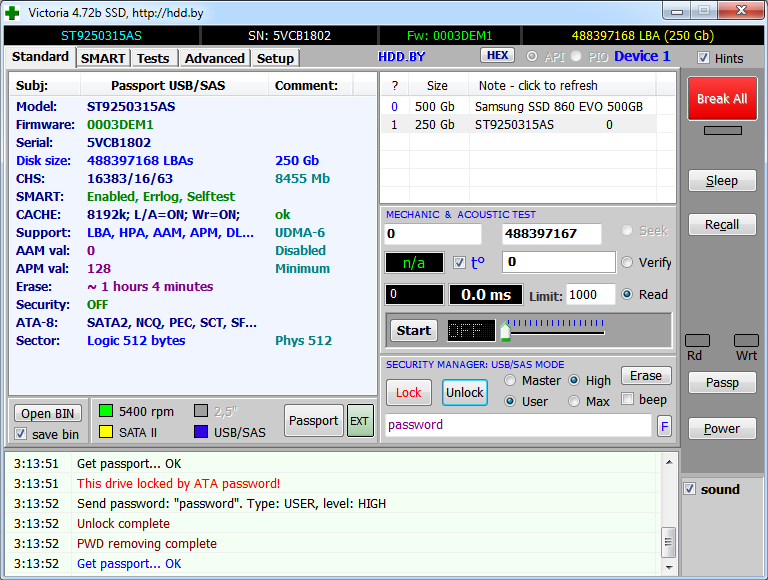The height and width of the screenshot is (580, 768).
Task: Toggle the save bin checkbox
Action: [21, 434]
